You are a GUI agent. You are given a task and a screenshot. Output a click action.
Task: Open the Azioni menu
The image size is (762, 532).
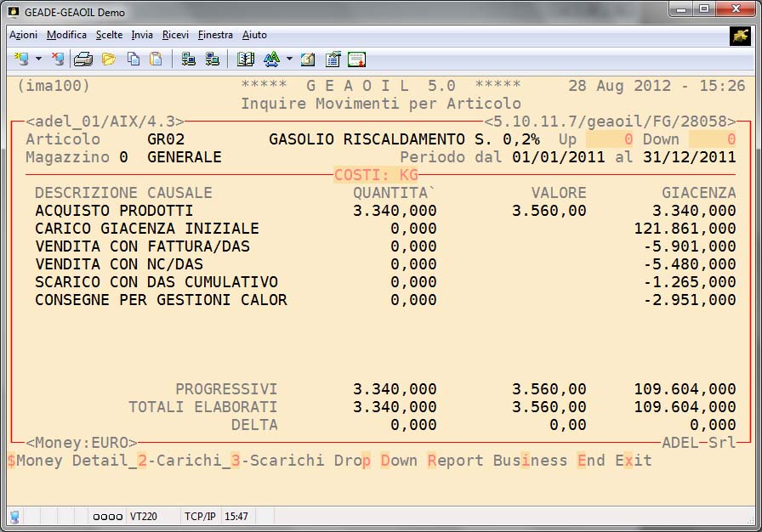click(x=23, y=35)
